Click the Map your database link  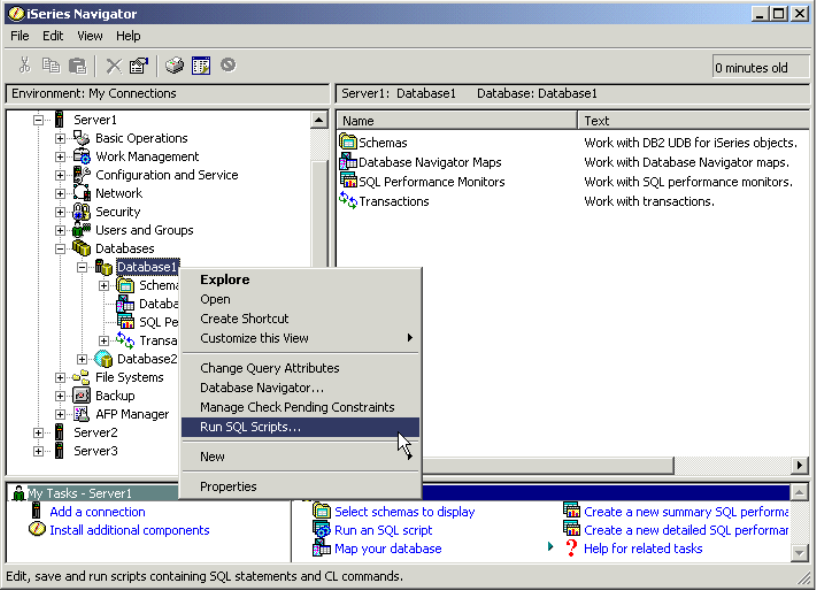[x=388, y=548]
